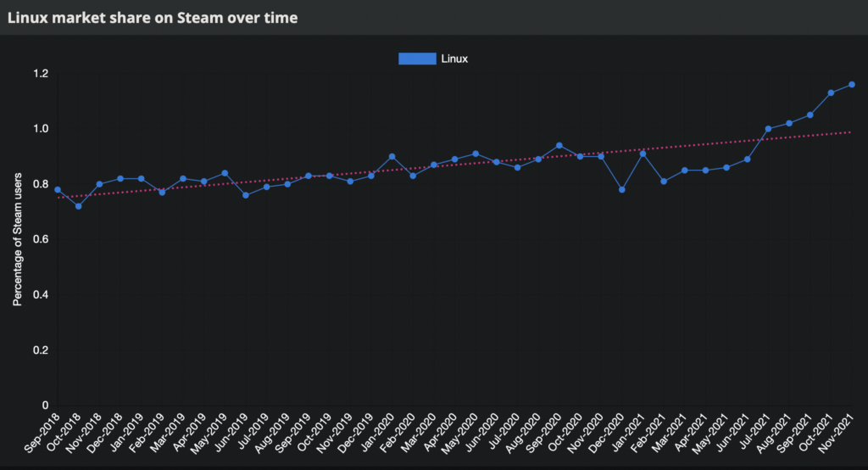Click the Jul-2021 data point at 1.0

[768, 129]
